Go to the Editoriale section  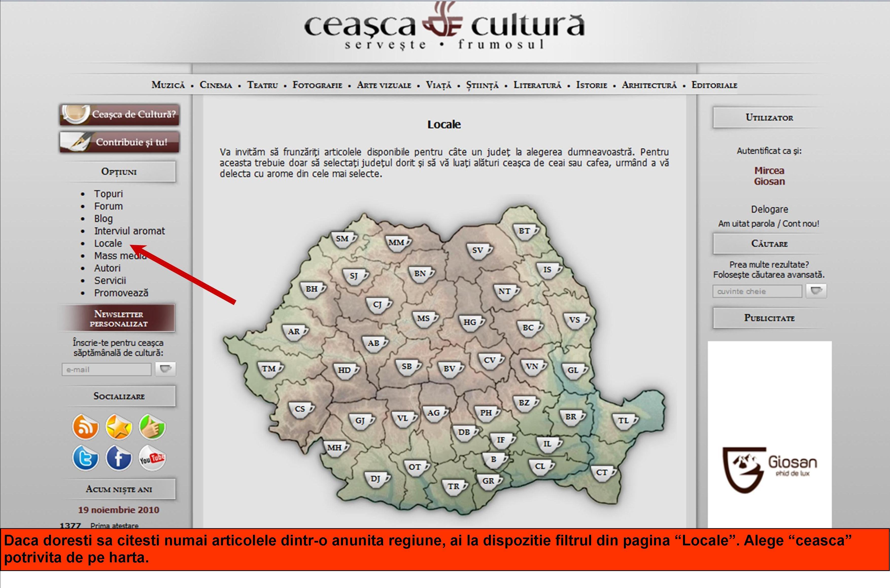pos(714,85)
